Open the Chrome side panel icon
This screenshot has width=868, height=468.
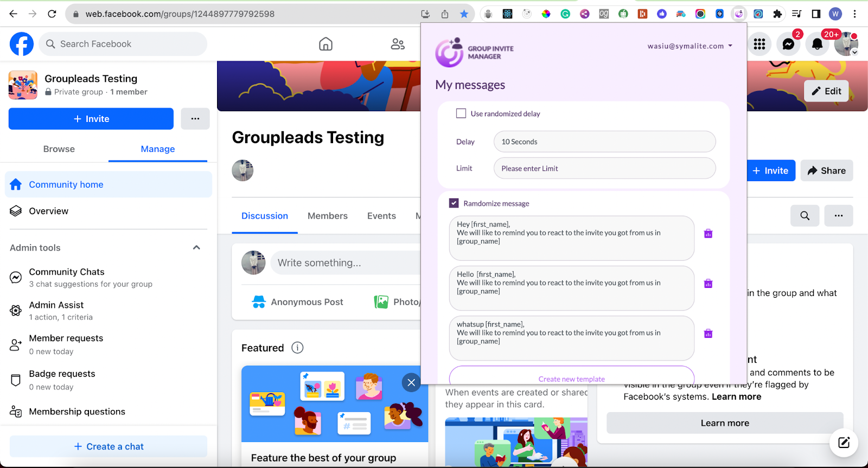(816, 14)
